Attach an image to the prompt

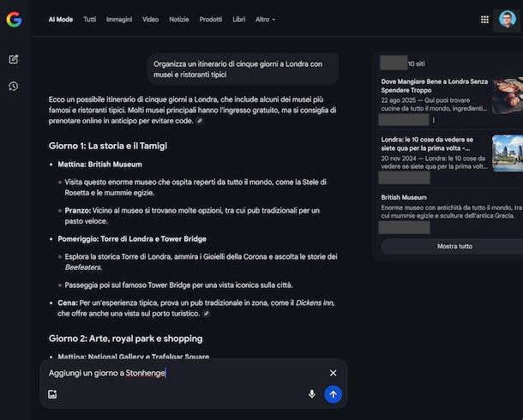coord(52,394)
